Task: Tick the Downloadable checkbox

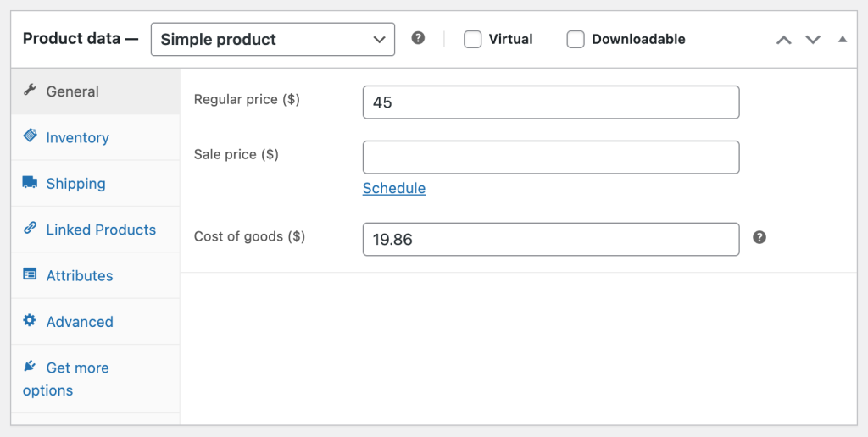Action: click(x=576, y=39)
